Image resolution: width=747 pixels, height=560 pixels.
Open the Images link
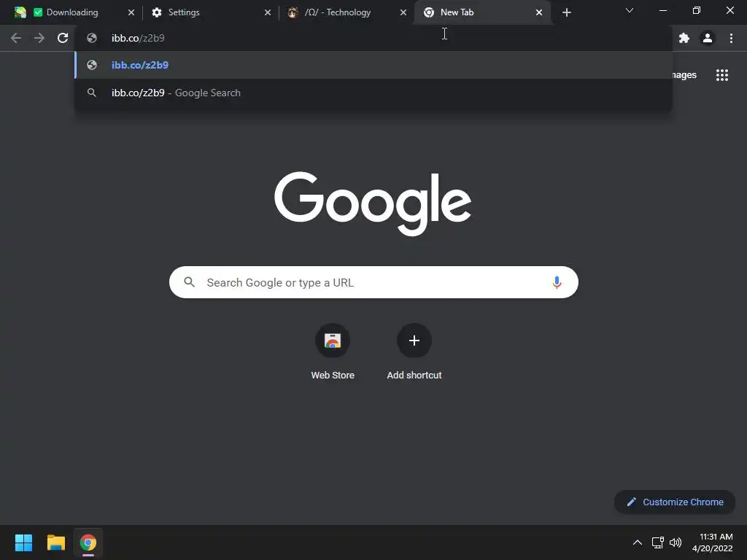pos(684,75)
